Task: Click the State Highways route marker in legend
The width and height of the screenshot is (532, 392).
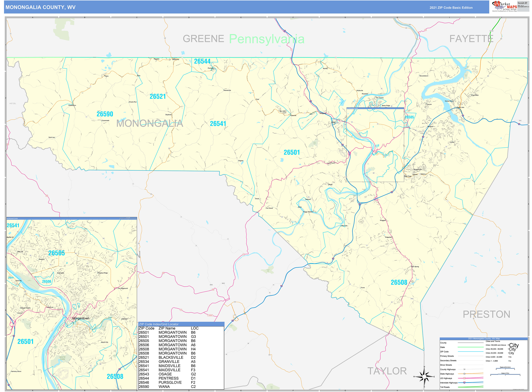Action: click(x=464, y=374)
